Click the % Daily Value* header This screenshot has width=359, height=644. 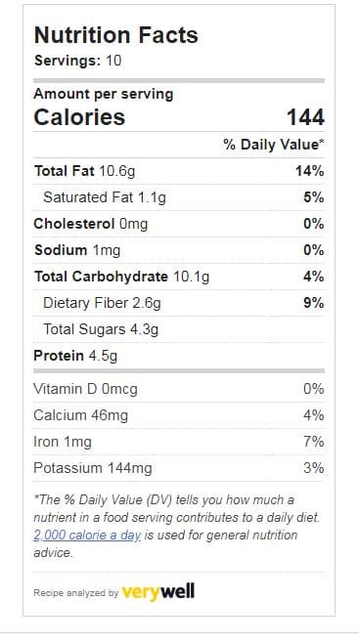[x=274, y=145]
